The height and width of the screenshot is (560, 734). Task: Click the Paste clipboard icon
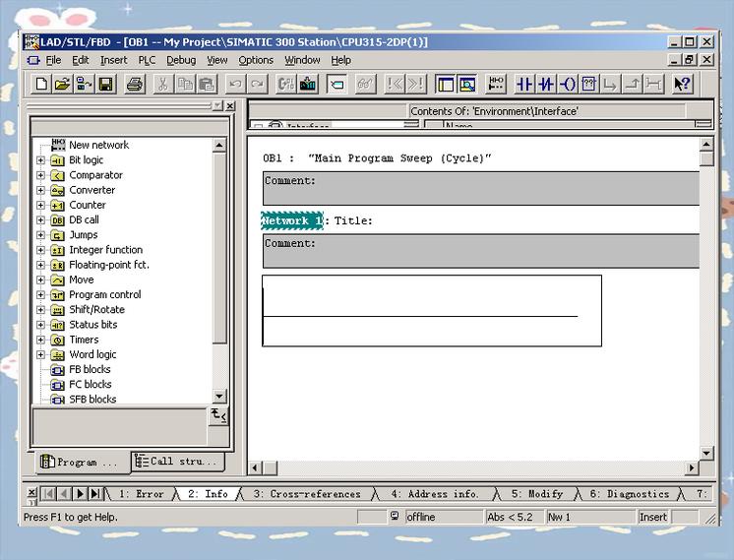(207, 85)
